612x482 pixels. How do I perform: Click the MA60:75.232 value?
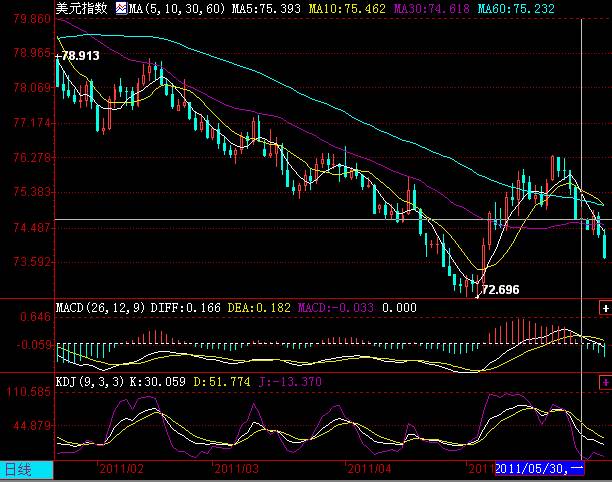516,8
